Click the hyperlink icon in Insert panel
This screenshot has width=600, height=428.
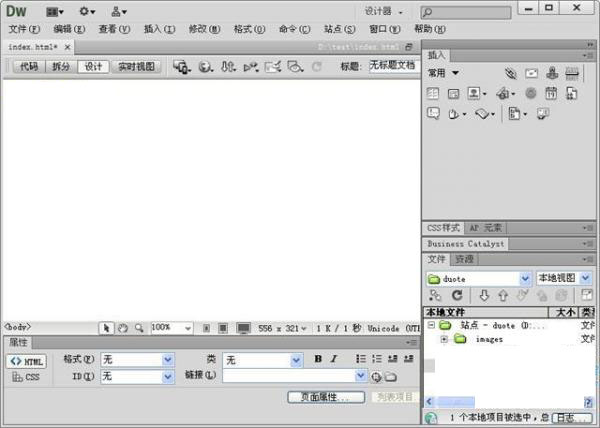(x=510, y=73)
